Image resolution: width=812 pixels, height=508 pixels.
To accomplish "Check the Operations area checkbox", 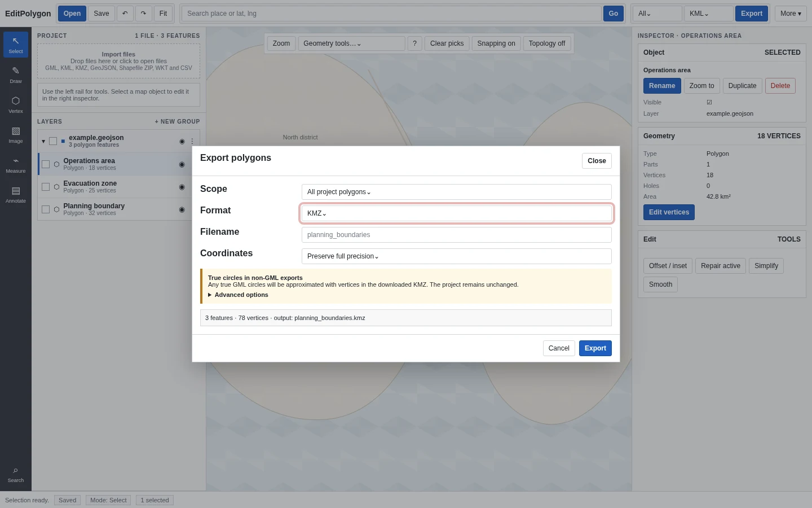I will [46, 164].
